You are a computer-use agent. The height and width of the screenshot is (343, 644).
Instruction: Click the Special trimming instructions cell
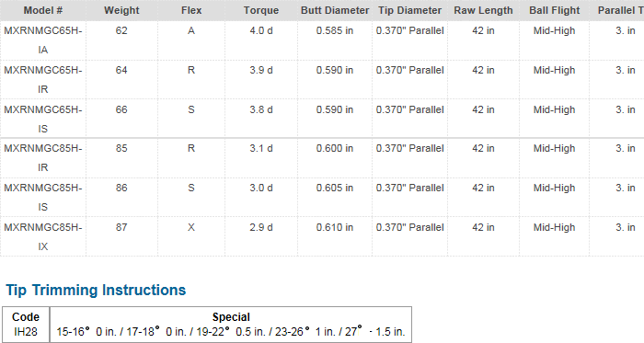tap(231, 324)
